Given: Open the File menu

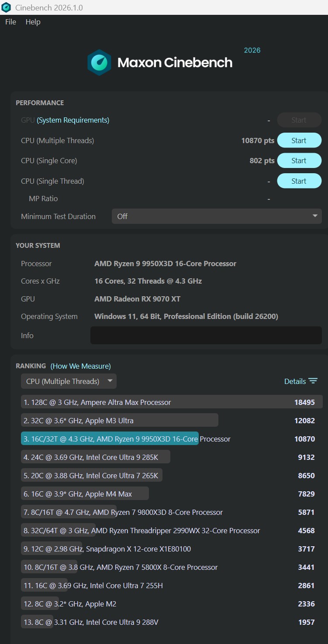Looking at the screenshot, I should tap(10, 22).
